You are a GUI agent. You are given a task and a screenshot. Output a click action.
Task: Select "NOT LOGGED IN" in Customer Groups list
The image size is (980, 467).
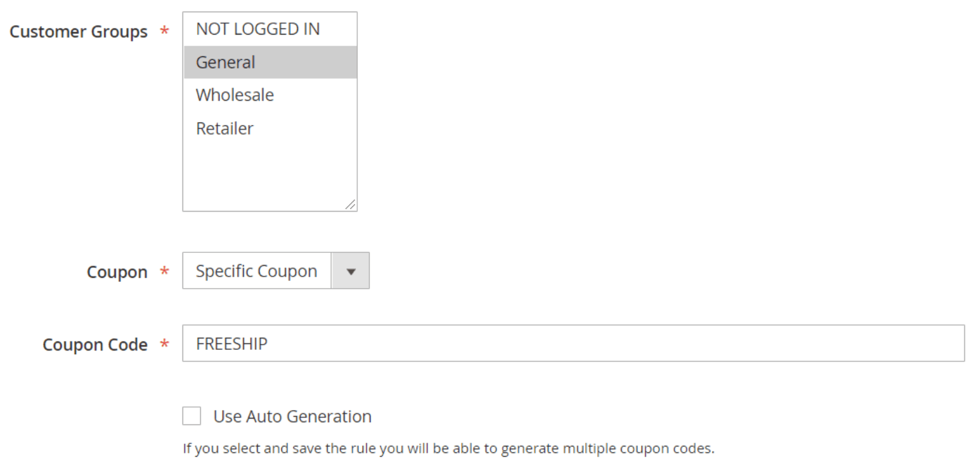point(257,29)
